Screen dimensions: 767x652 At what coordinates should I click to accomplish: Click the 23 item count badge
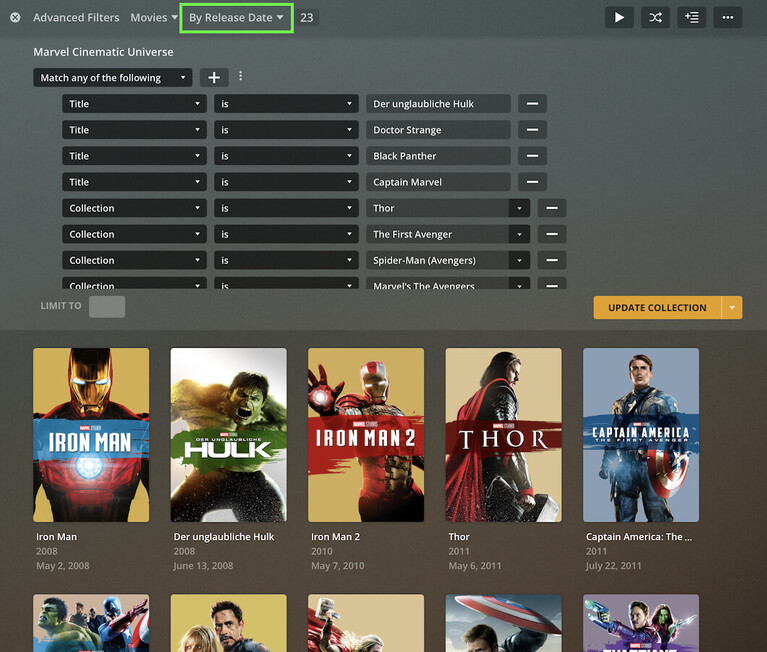307,18
